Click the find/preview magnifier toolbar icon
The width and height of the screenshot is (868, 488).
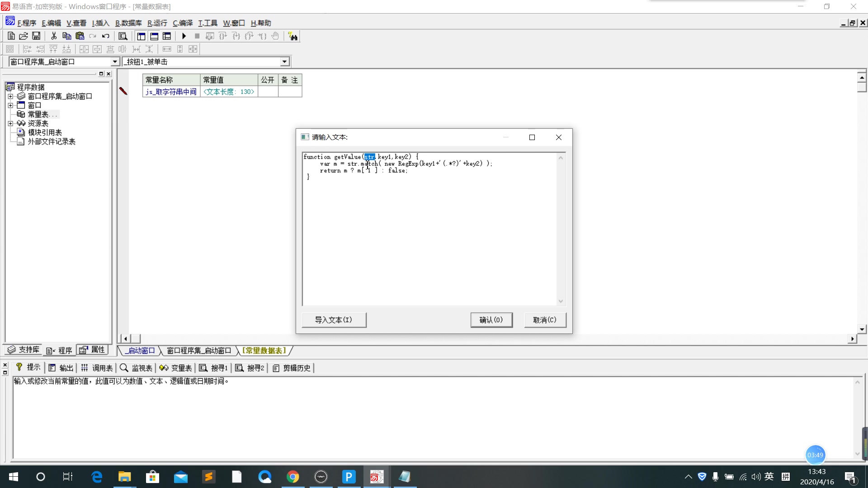click(123, 36)
